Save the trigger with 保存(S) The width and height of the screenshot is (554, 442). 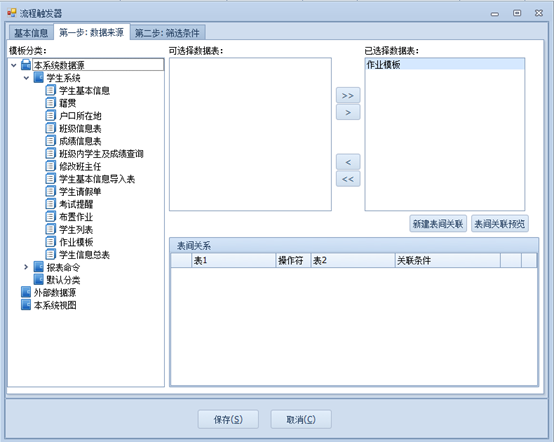point(228,419)
